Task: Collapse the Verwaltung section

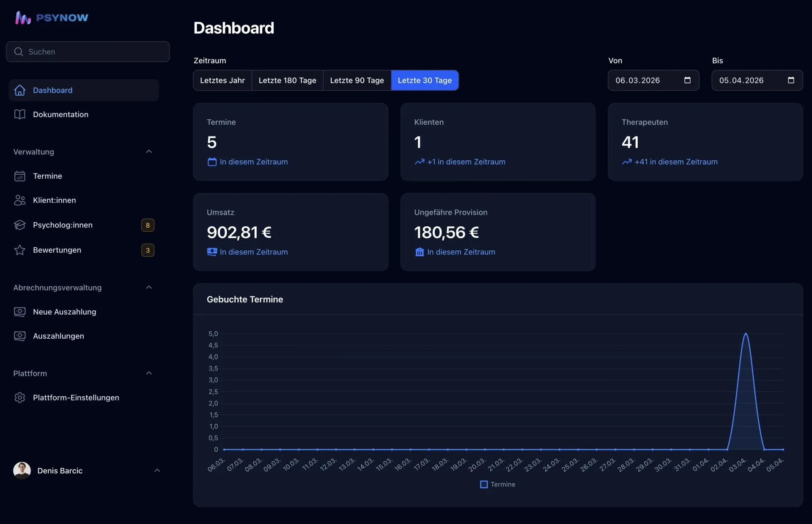Action: click(x=149, y=151)
